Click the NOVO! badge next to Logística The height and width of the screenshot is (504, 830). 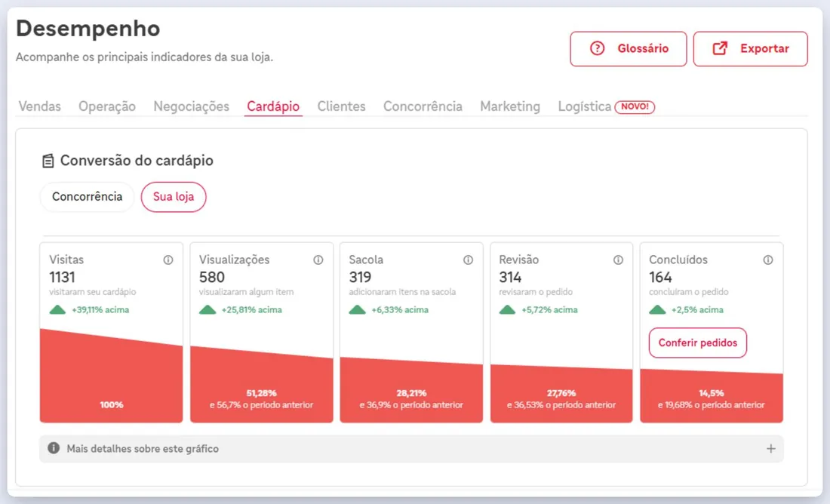[x=635, y=106]
